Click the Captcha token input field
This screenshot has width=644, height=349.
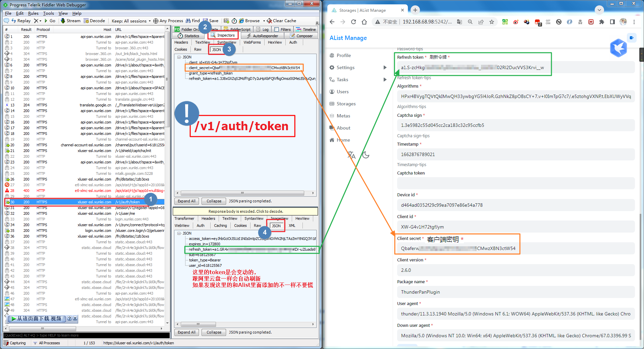516,183
